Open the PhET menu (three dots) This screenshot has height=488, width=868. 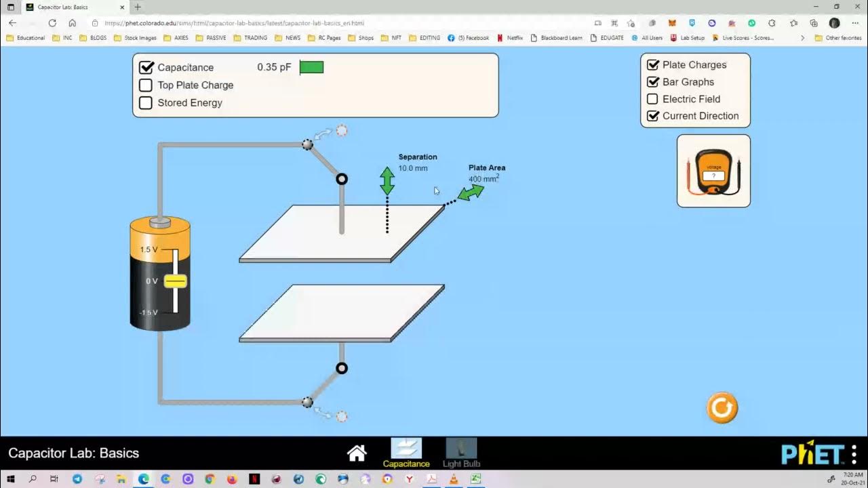point(854,454)
